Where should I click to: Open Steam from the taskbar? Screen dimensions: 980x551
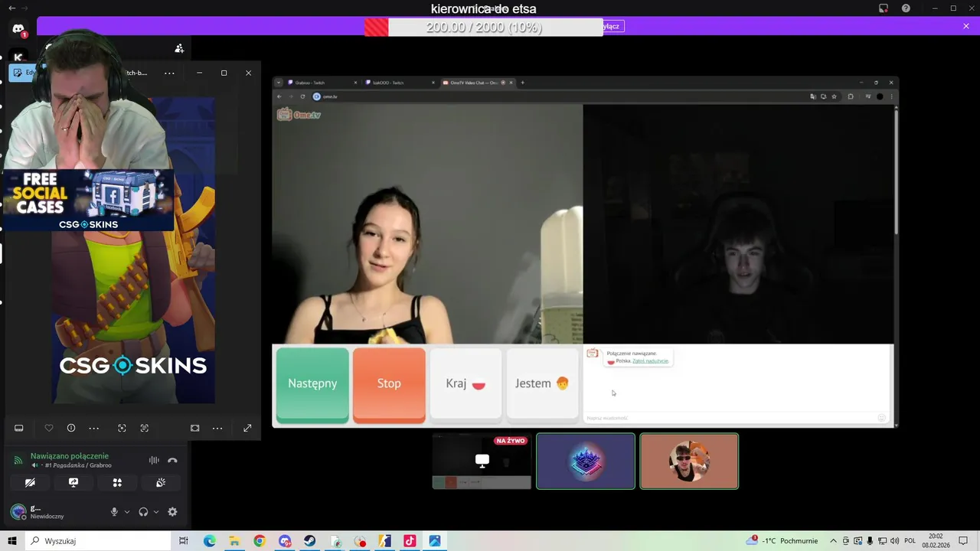pyautogui.click(x=309, y=541)
